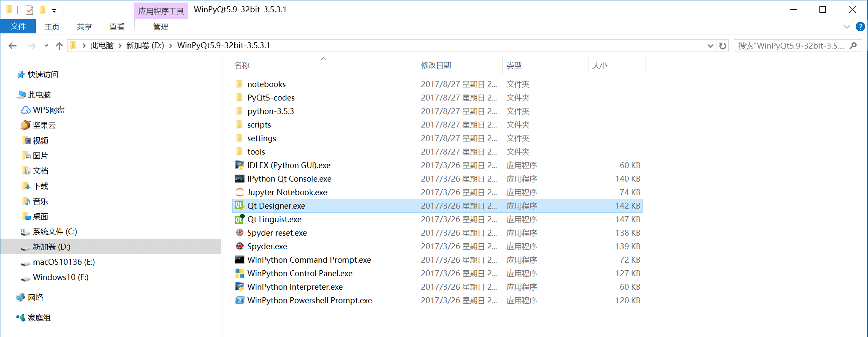Switch to the 主页 ribbon tab
This screenshot has height=337, width=868.
[52, 27]
